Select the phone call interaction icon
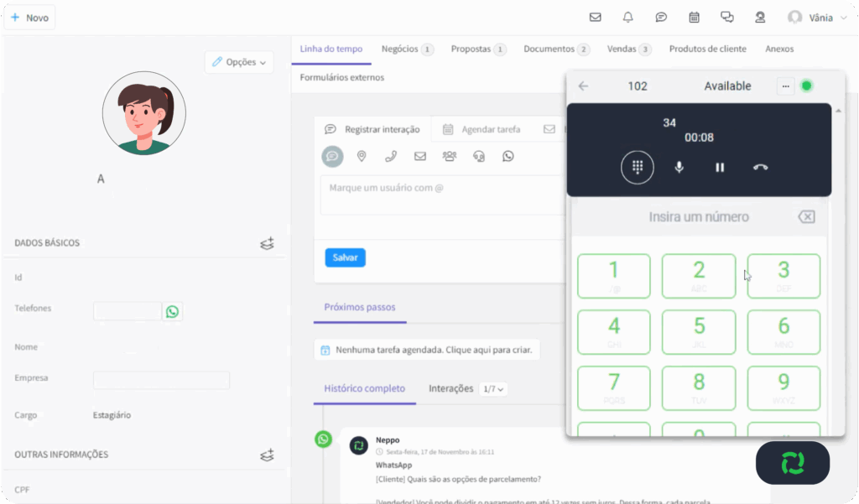Viewport: 859px width, 504px height. 391,157
